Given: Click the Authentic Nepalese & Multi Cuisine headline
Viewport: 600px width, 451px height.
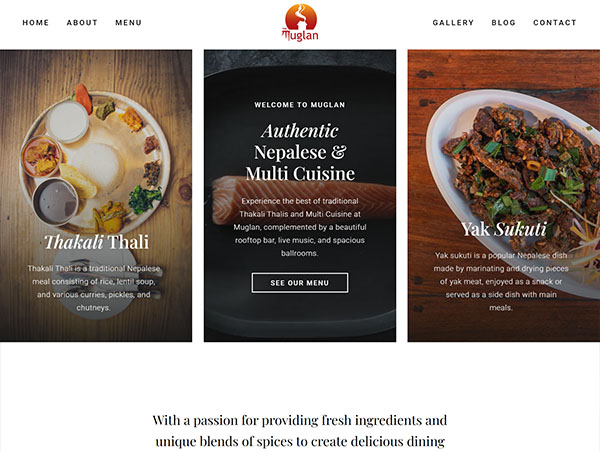Looking at the screenshot, I should (300, 152).
